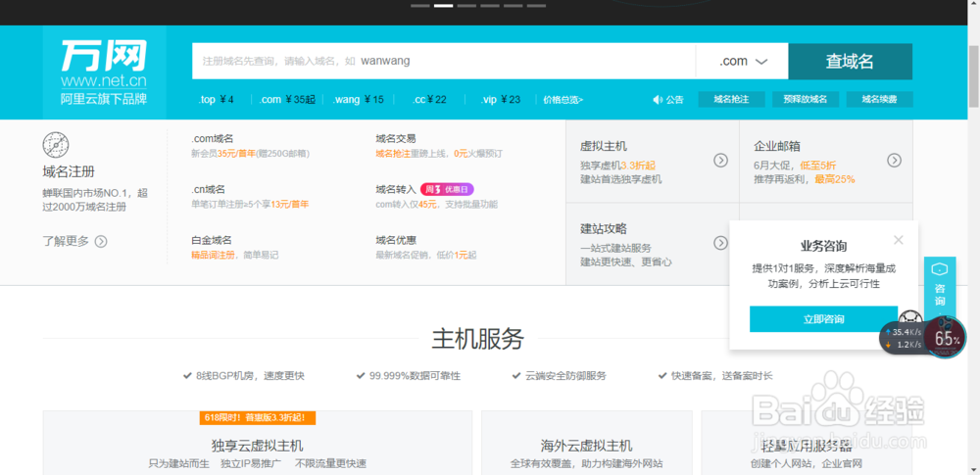Open the 价格总览 link

coord(563,99)
